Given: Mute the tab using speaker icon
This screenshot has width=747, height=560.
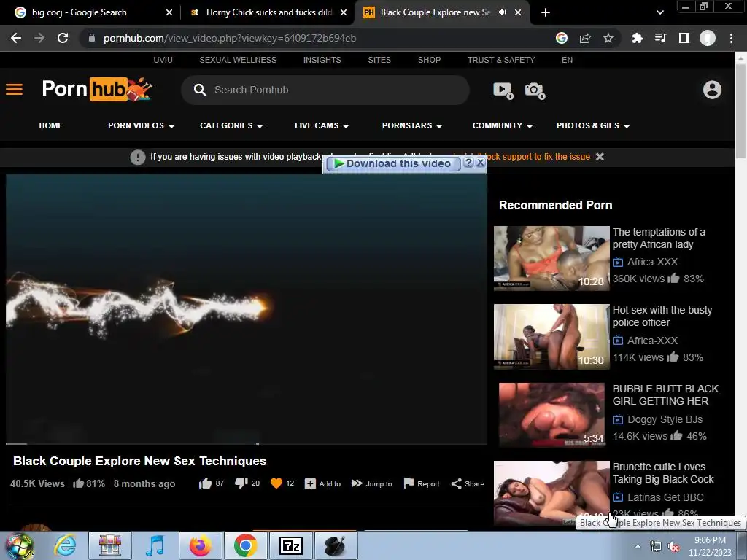Looking at the screenshot, I should pyautogui.click(x=502, y=12).
